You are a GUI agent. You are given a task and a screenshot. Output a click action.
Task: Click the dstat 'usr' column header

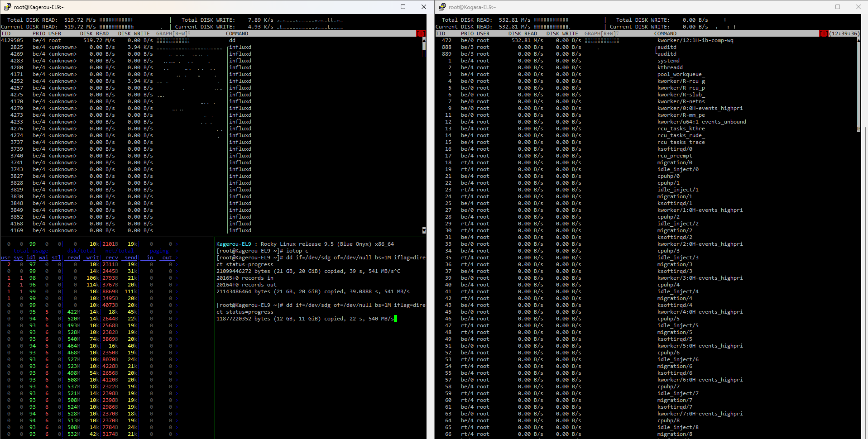(x=5, y=258)
